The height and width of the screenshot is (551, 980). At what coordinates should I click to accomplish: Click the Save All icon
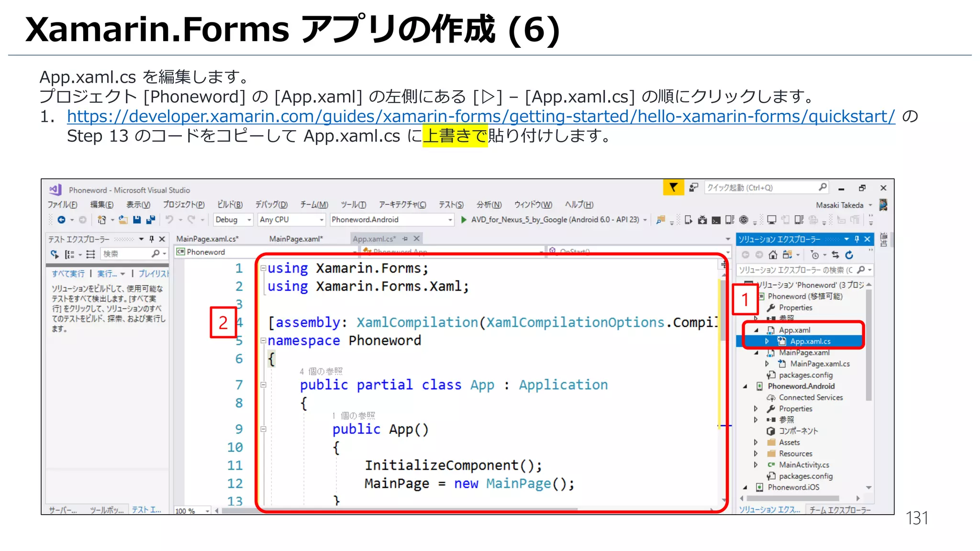point(151,220)
